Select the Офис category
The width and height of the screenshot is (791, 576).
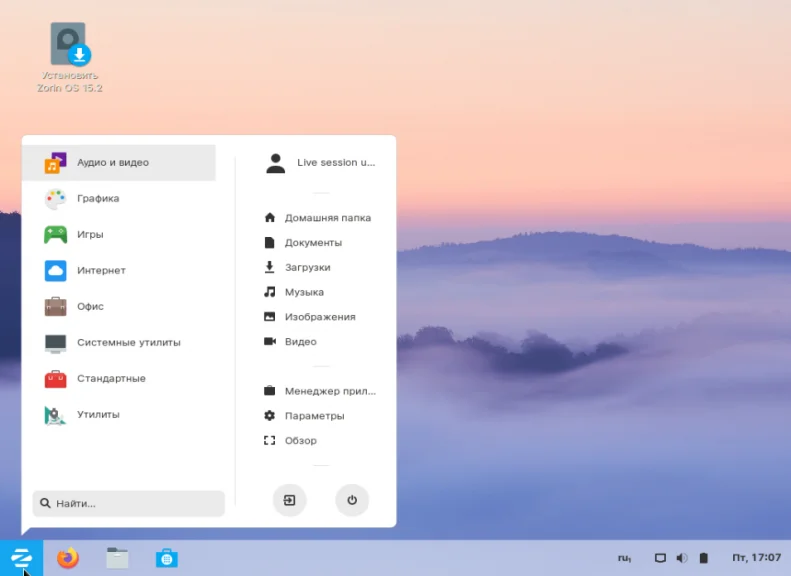click(119, 306)
